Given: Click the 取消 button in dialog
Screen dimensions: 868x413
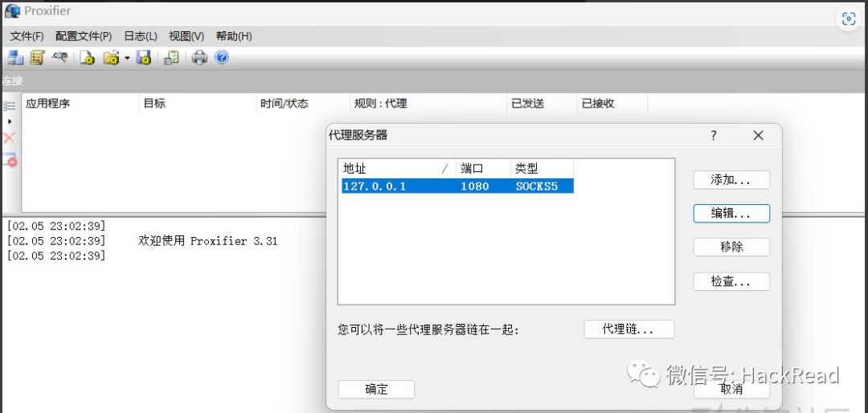Looking at the screenshot, I should pyautogui.click(x=731, y=389).
